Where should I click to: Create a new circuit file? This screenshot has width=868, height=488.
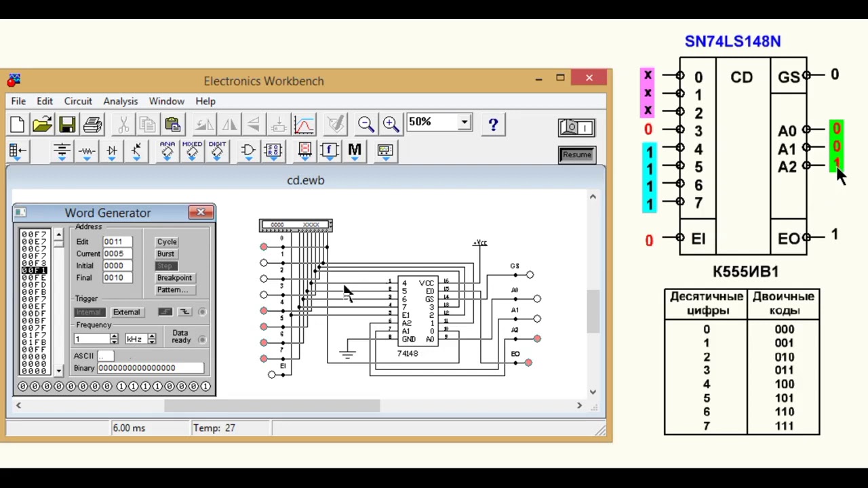(17, 125)
